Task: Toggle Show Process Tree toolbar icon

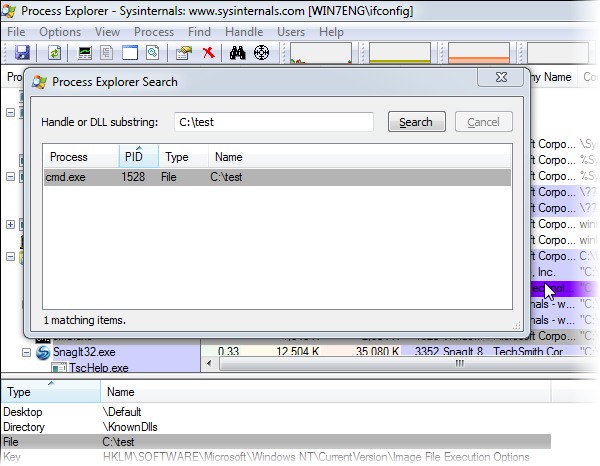Action: point(107,53)
